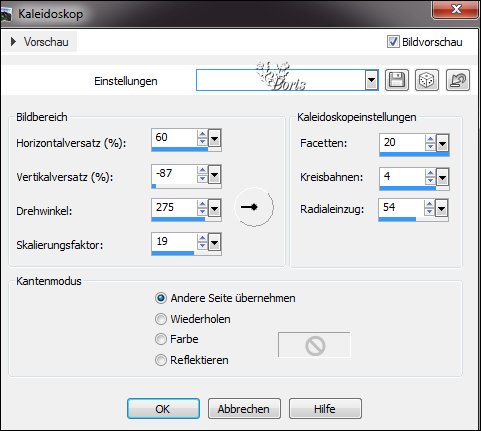The width and height of the screenshot is (481, 431).
Task: Click the randomize parameters dice icon
Action: click(x=427, y=80)
